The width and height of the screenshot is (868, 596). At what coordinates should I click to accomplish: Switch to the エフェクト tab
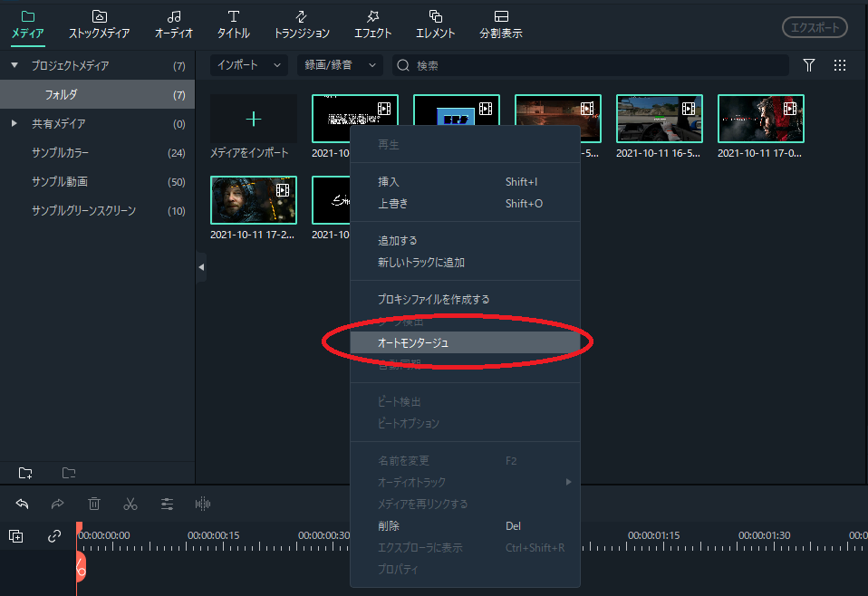point(372,24)
